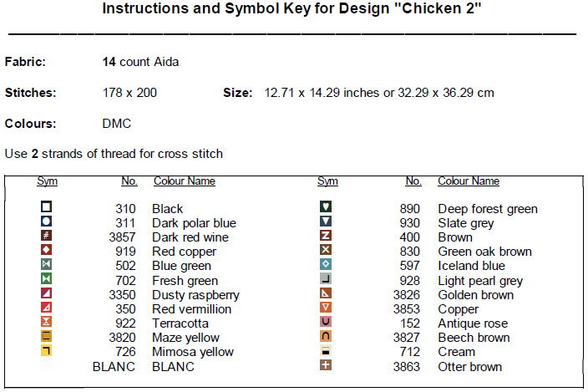This screenshot has height=392, width=588.
Task: Click the Iceland blue symbol icon
Action: click(x=327, y=264)
